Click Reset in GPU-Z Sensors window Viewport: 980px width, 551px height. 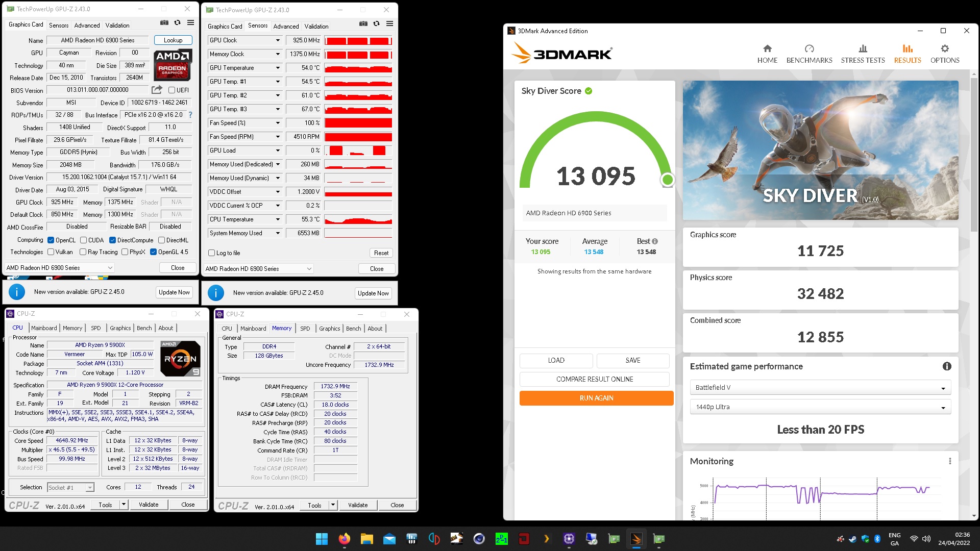tap(381, 253)
